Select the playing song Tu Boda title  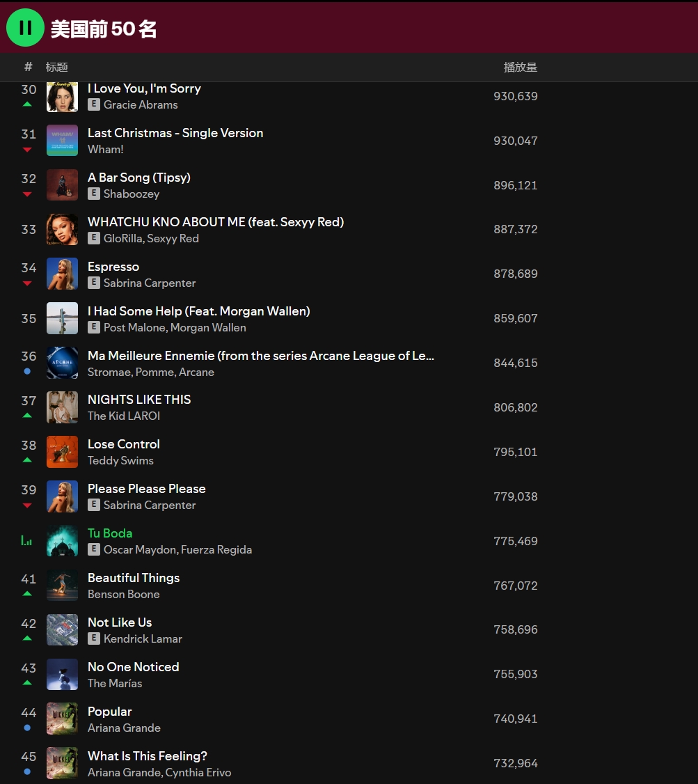click(110, 533)
